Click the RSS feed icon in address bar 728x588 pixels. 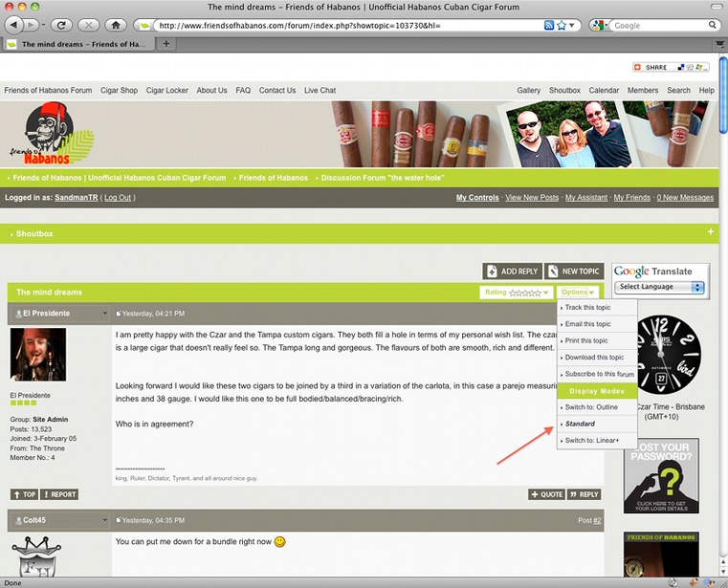pos(549,25)
